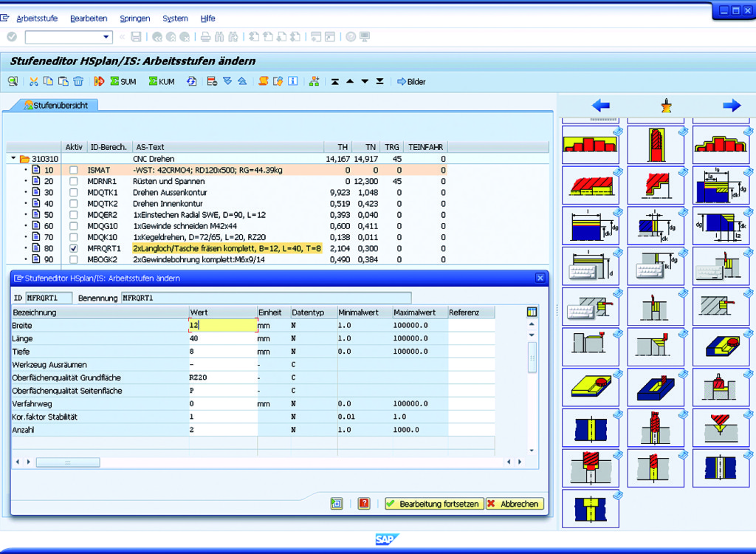Click the round question-mark Help icon in standard toolbar
This screenshot has height=554, width=756.
pyautogui.click(x=351, y=37)
